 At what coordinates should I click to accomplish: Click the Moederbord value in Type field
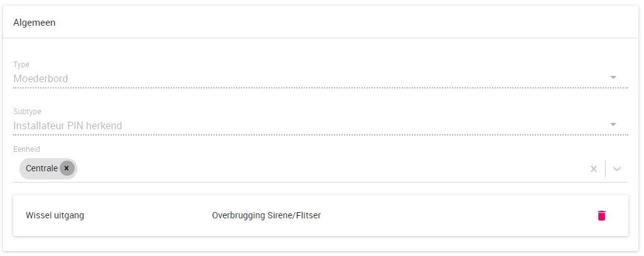tap(41, 78)
